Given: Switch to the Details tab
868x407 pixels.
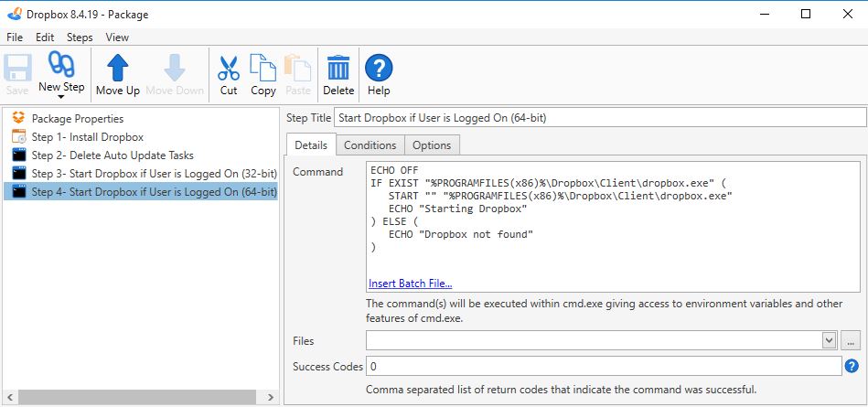Looking at the screenshot, I should pos(311,145).
